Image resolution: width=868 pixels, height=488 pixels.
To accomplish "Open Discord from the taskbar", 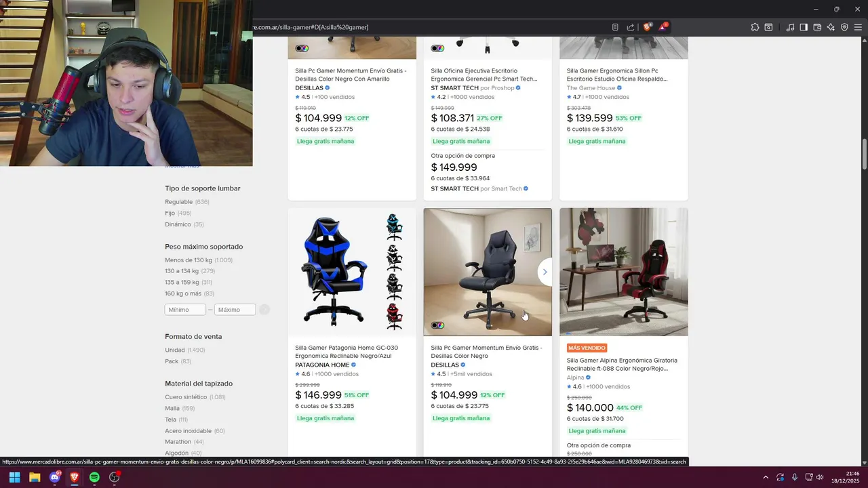I will point(55,477).
